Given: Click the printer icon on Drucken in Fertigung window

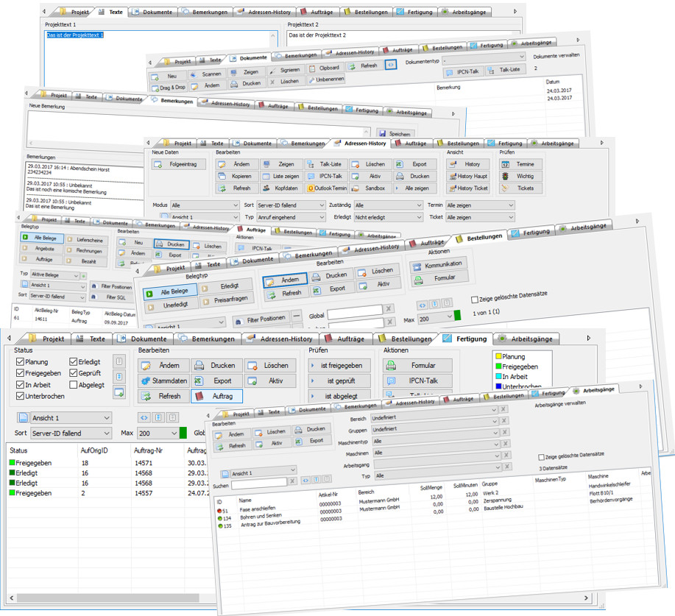Looking at the screenshot, I should pos(199,366).
